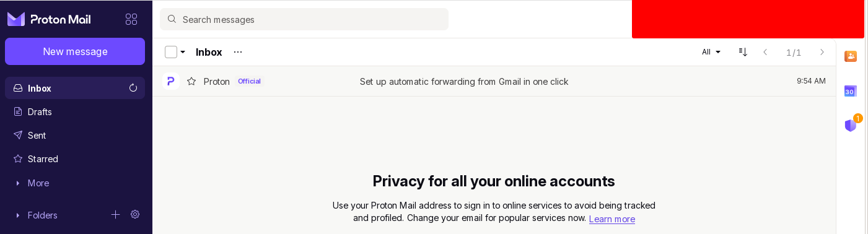Open Inbox more options ellipsis menu

pos(238,52)
